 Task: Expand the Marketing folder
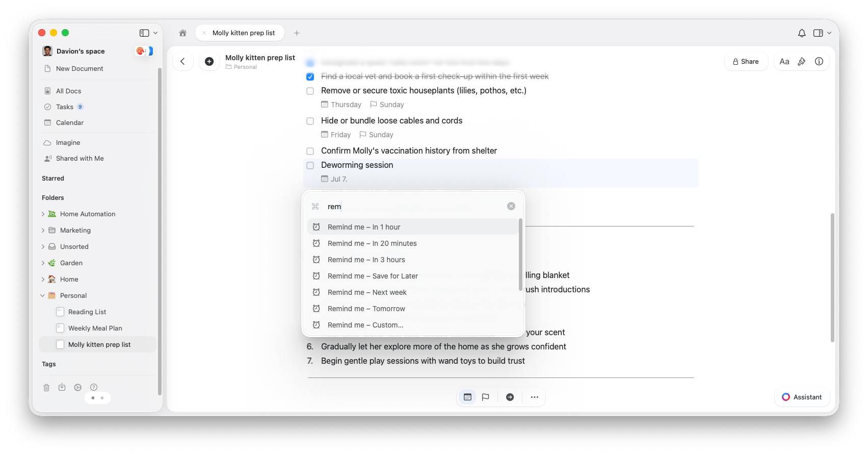coord(43,231)
